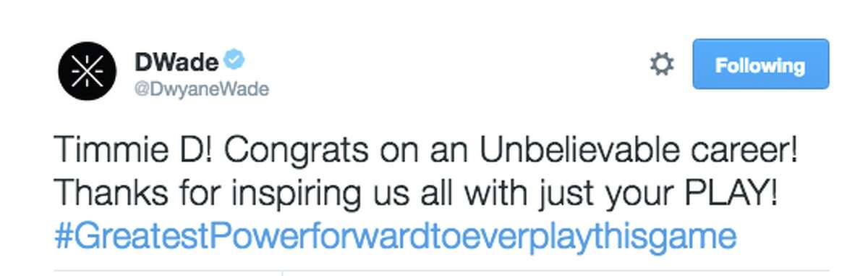Open the gear settings icon
Viewport: 868px width, 276px height.
tap(661, 65)
